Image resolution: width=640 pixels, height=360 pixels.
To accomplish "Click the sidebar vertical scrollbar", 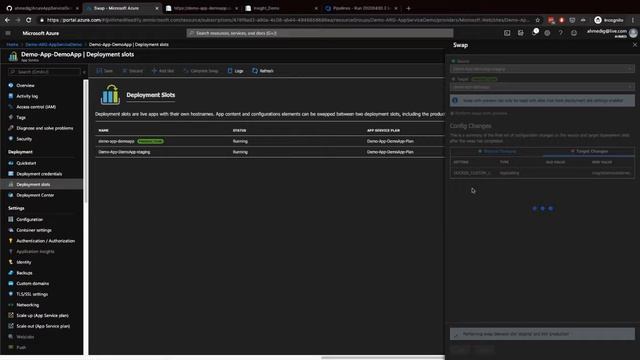I will point(86,141).
